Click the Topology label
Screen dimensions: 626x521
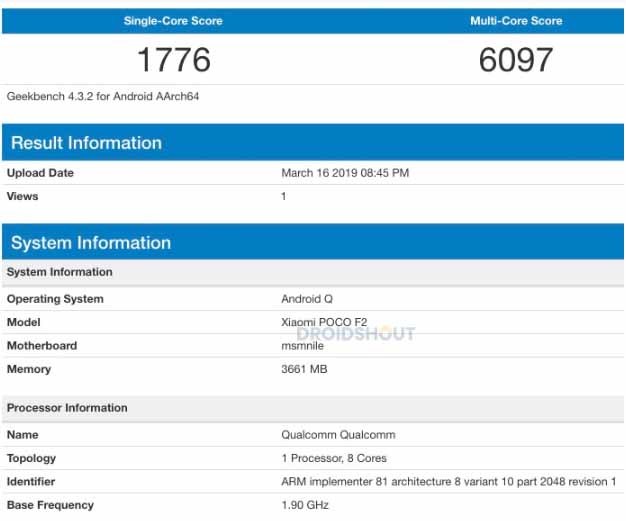31,458
